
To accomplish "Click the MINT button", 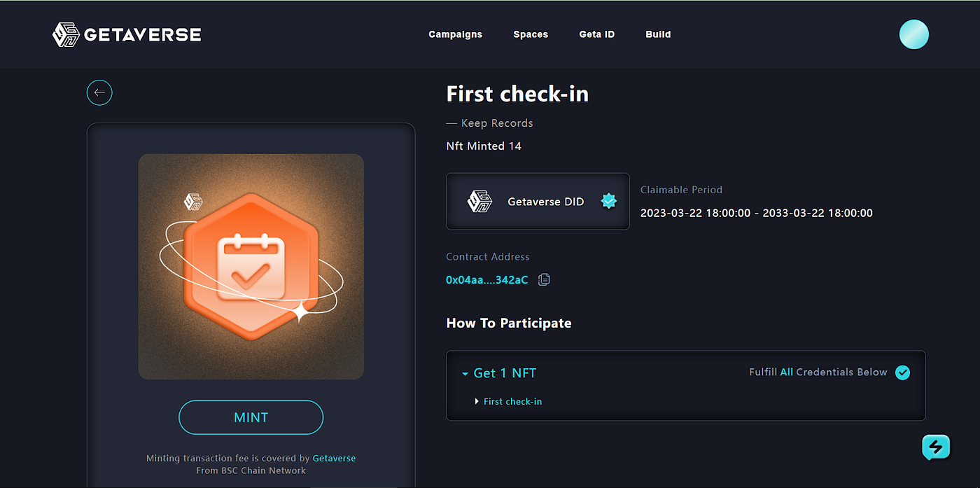I will pyautogui.click(x=251, y=417).
